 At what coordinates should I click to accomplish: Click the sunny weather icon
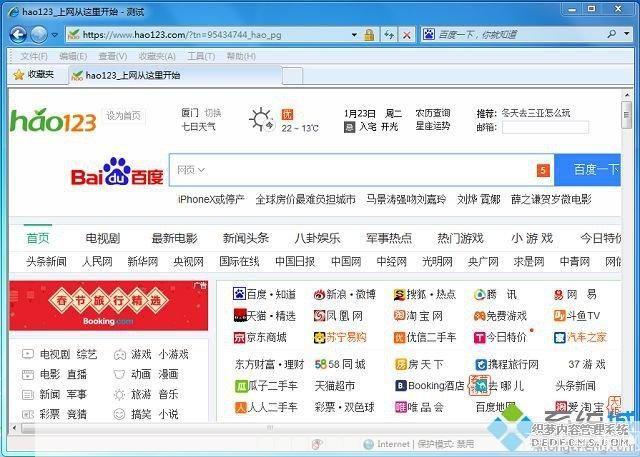261,120
